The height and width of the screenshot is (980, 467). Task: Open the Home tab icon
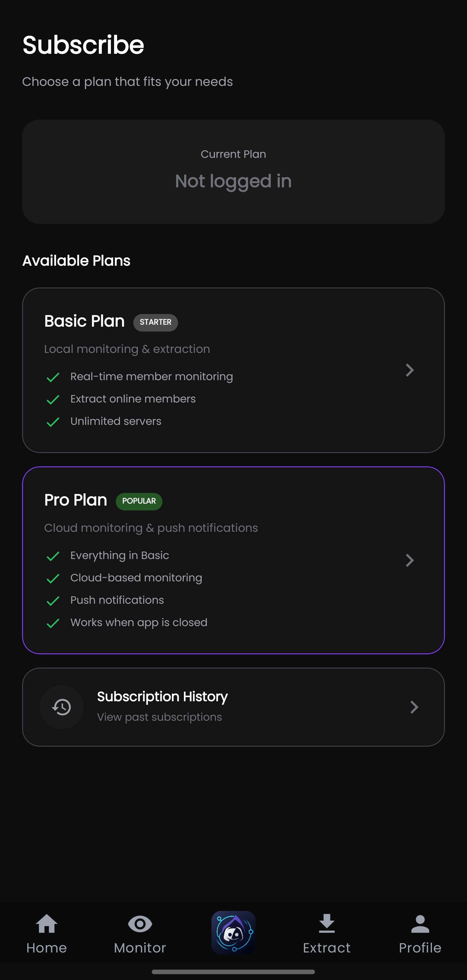[46, 926]
